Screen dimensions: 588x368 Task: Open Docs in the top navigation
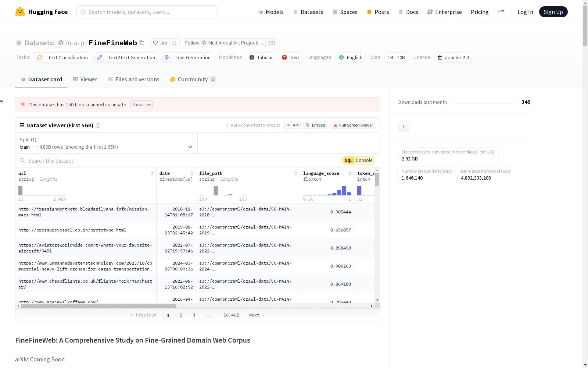pyautogui.click(x=408, y=12)
